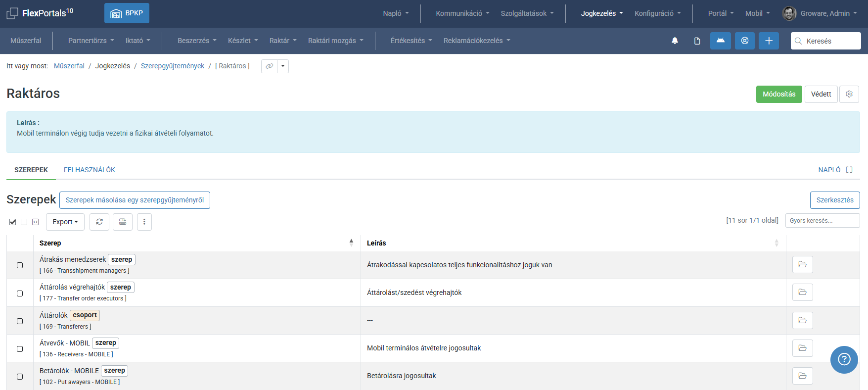Tick checkbox for Áttárolók row

pyautogui.click(x=20, y=321)
